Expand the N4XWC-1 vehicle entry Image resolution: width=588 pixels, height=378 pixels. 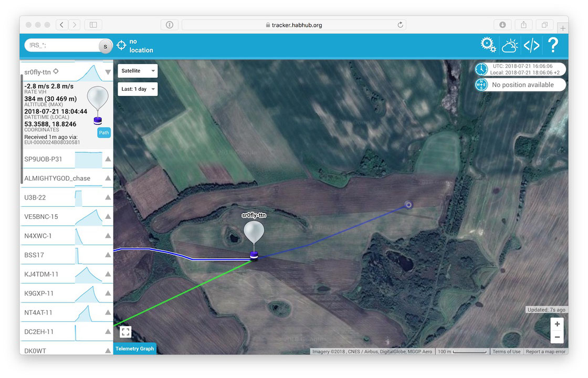(x=108, y=236)
